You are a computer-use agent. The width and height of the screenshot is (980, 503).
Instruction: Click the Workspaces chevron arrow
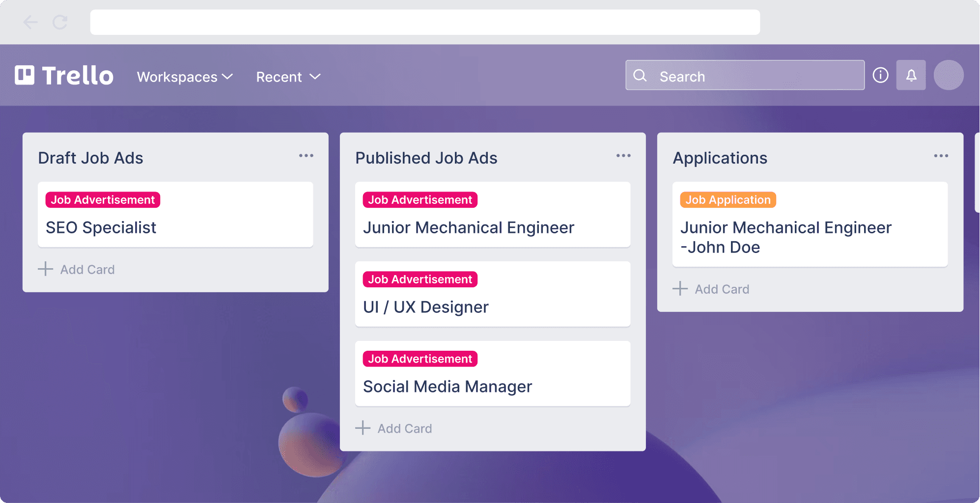[x=227, y=77]
